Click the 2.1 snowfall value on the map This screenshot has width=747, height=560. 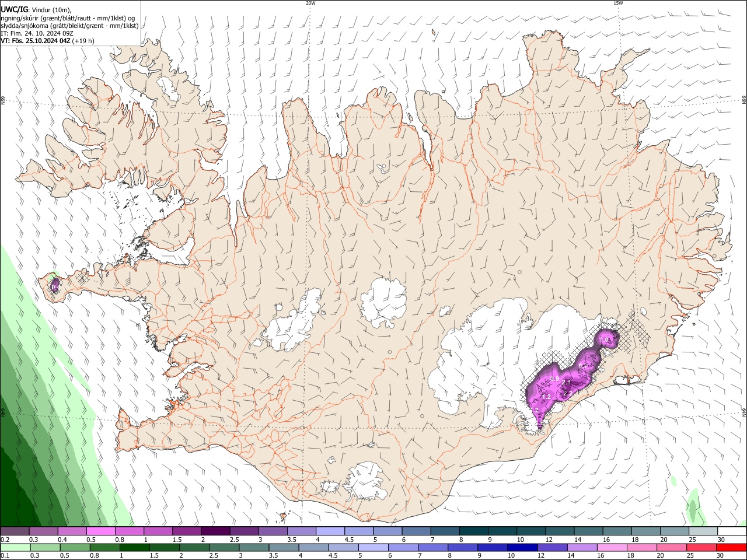click(x=566, y=381)
